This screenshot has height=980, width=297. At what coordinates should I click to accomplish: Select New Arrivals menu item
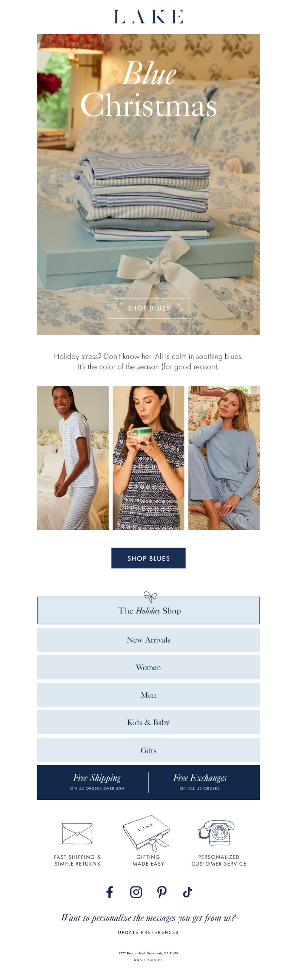(x=148, y=639)
